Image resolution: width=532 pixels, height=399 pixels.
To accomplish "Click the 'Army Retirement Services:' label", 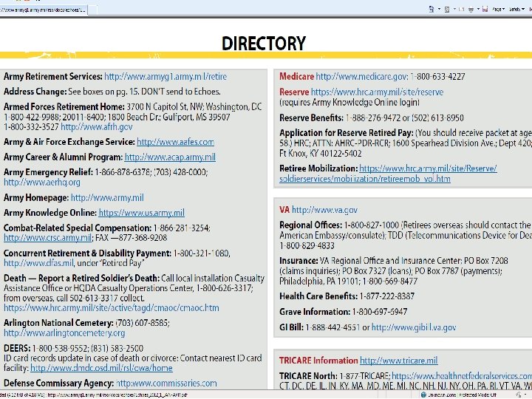I will (x=53, y=76).
